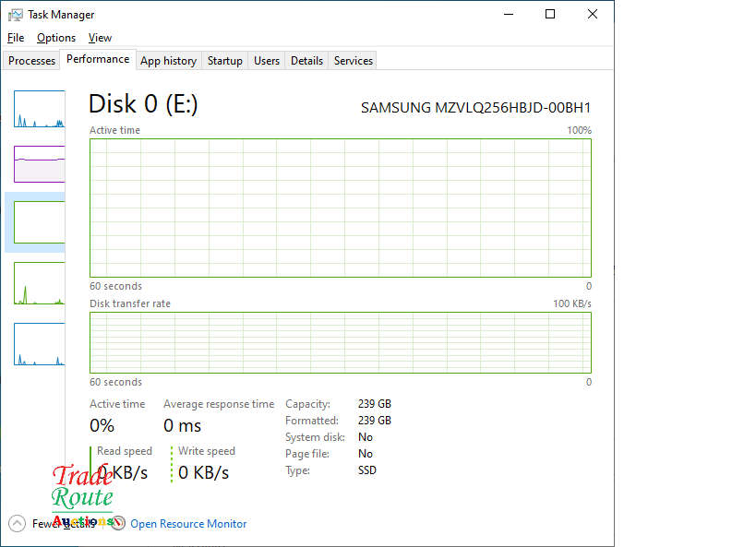Open the View menu

100,38
